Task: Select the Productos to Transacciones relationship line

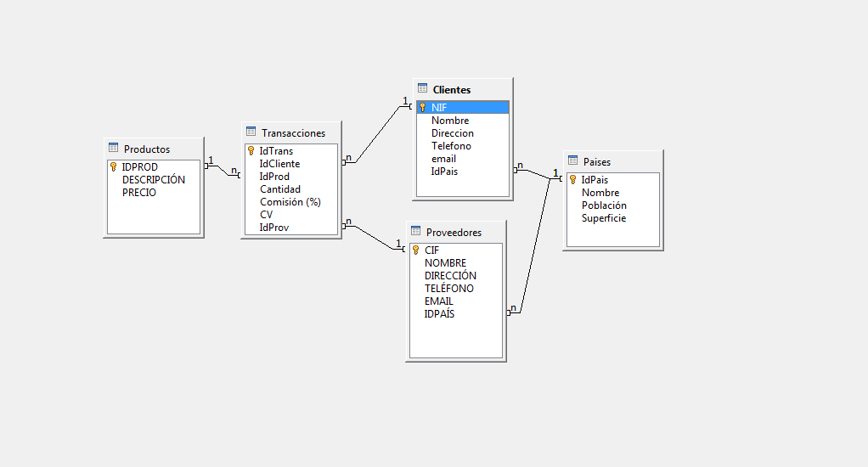Action: pyautogui.click(x=223, y=171)
